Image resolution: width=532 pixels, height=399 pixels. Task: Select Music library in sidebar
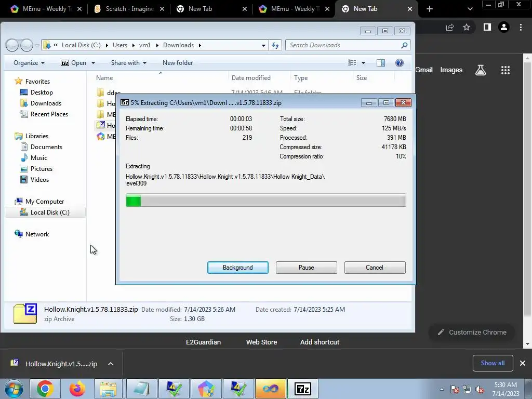(38, 158)
